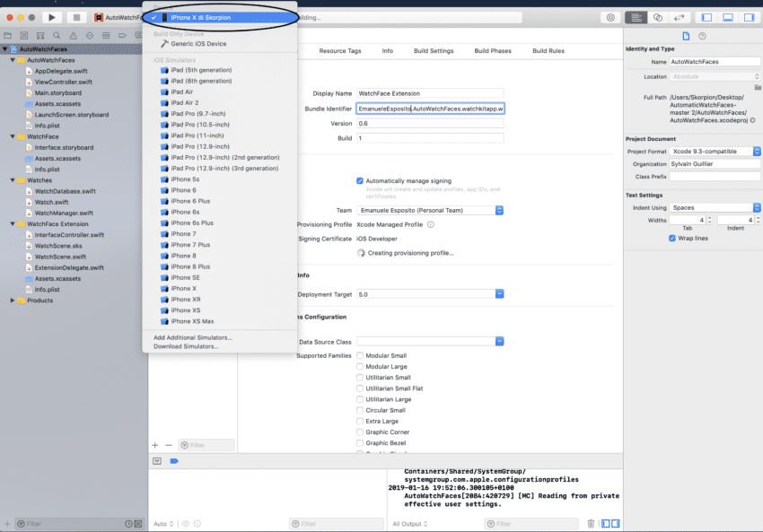Show recently modified files filter

128,524
